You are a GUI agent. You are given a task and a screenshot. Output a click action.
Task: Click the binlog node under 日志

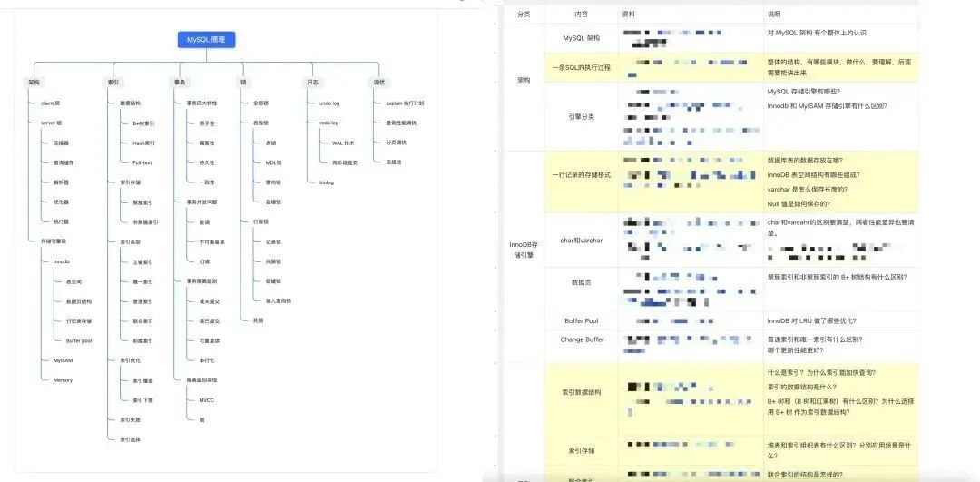(327, 182)
